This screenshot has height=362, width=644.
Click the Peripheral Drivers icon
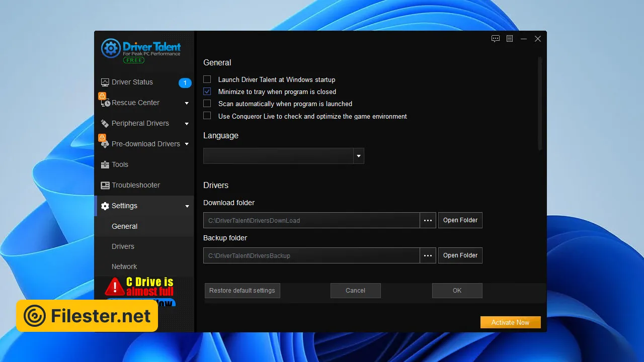pyautogui.click(x=105, y=124)
